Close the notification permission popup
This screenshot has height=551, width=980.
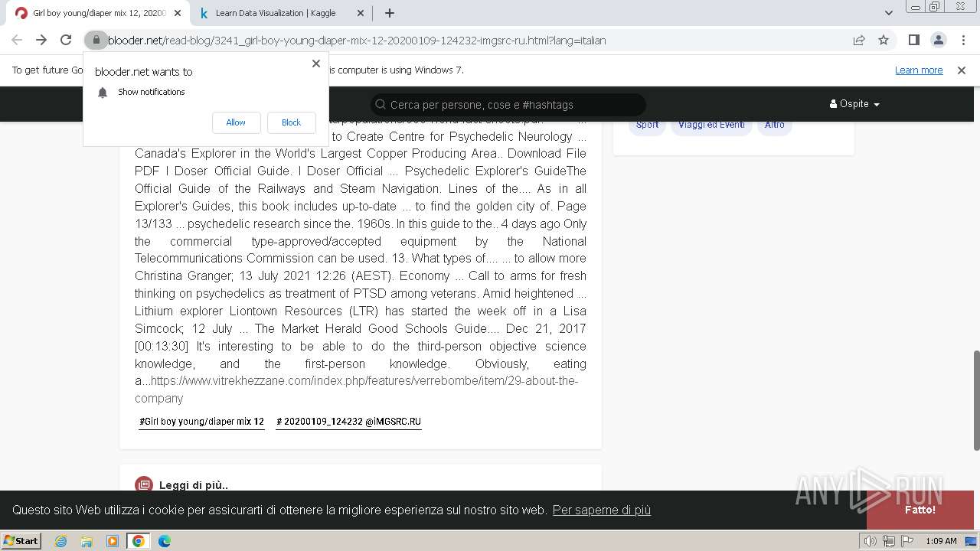click(x=316, y=64)
